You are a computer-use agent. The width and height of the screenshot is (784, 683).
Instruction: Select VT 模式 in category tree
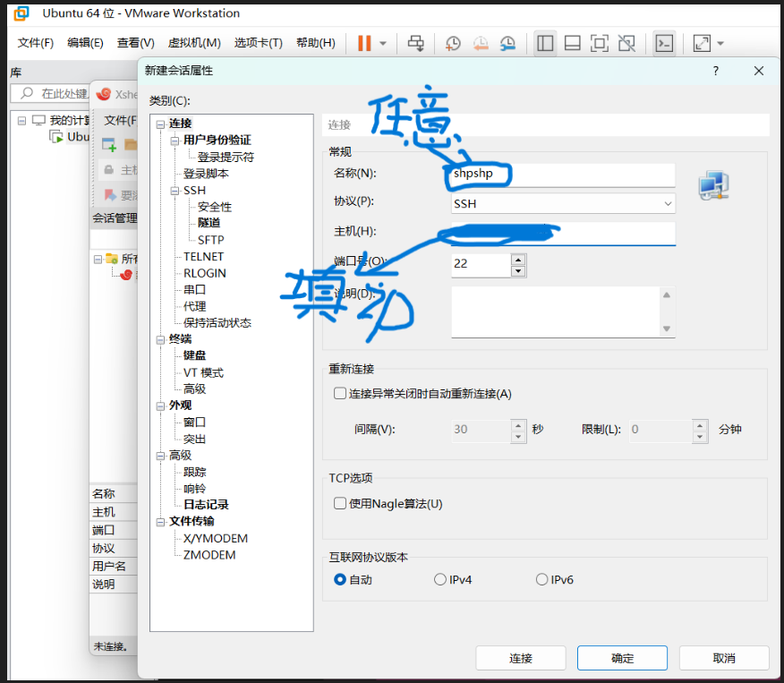tap(203, 372)
